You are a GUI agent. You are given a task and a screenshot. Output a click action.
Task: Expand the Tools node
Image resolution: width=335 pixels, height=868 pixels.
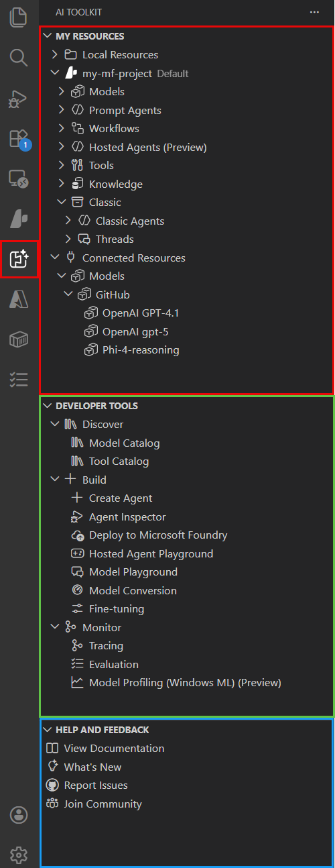tap(62, 166)
